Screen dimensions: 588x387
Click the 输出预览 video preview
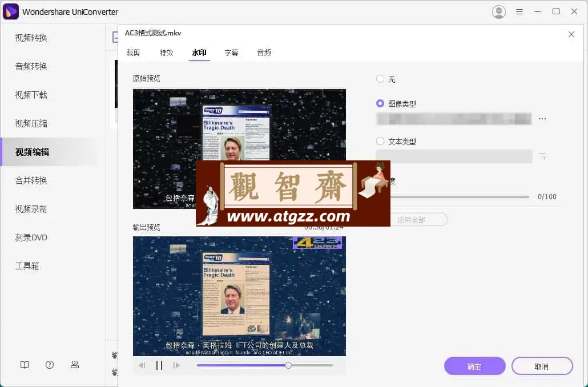(x=239, y=296)
